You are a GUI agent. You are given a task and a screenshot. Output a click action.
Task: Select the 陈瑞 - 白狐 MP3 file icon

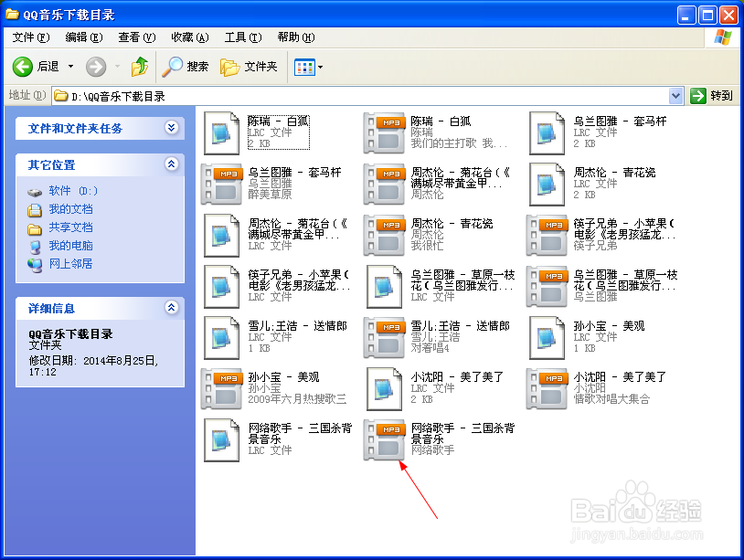(384, 133)
